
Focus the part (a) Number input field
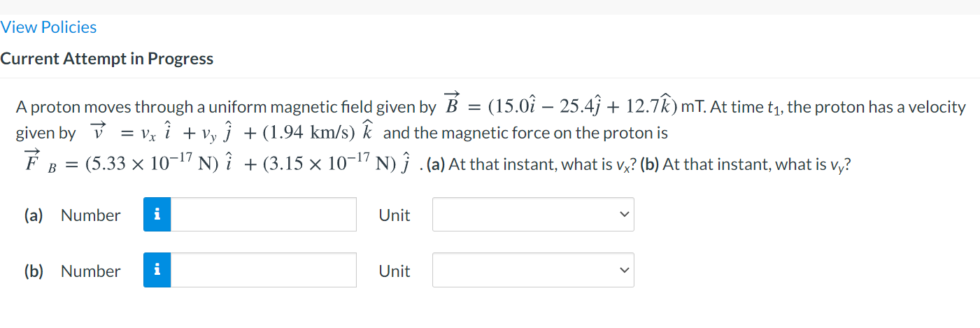[x=264, y=215]
